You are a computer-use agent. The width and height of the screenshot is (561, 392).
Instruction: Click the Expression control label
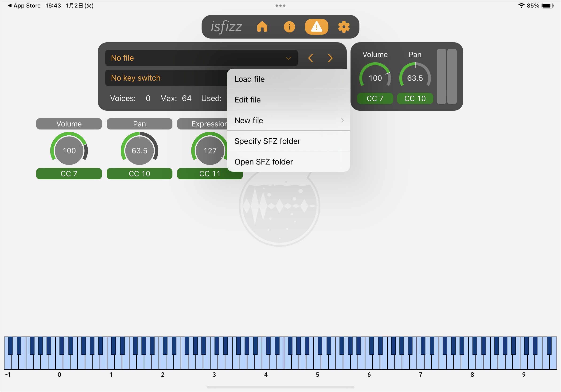[x=202, y=124]
